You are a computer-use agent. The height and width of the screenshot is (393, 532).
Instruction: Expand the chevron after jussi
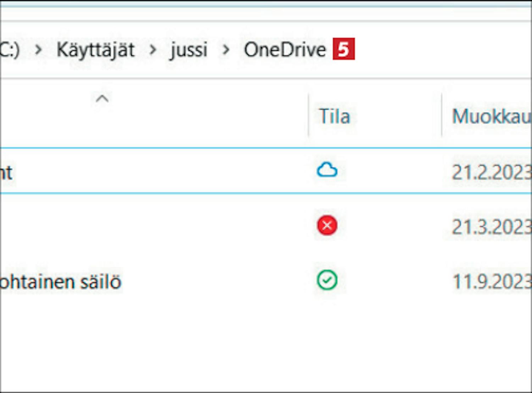[x=226, y=50]
